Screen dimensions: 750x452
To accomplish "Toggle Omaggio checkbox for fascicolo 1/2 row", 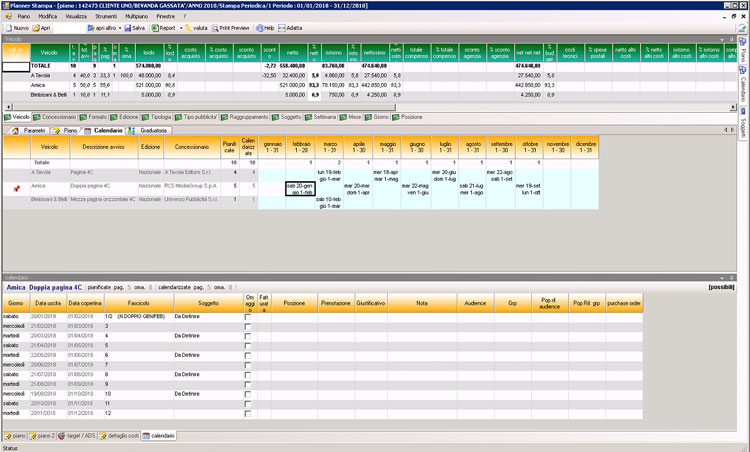I will (x=249, y=315).
